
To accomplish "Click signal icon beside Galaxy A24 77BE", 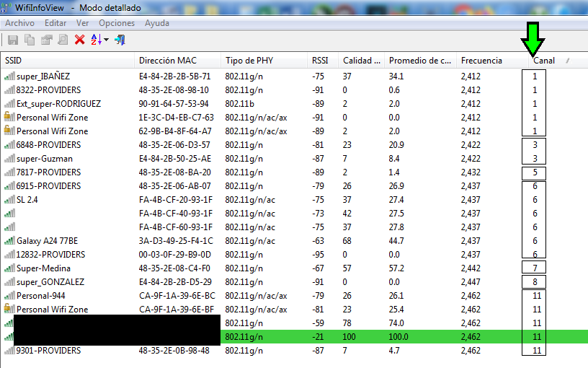I will [9, 240].
